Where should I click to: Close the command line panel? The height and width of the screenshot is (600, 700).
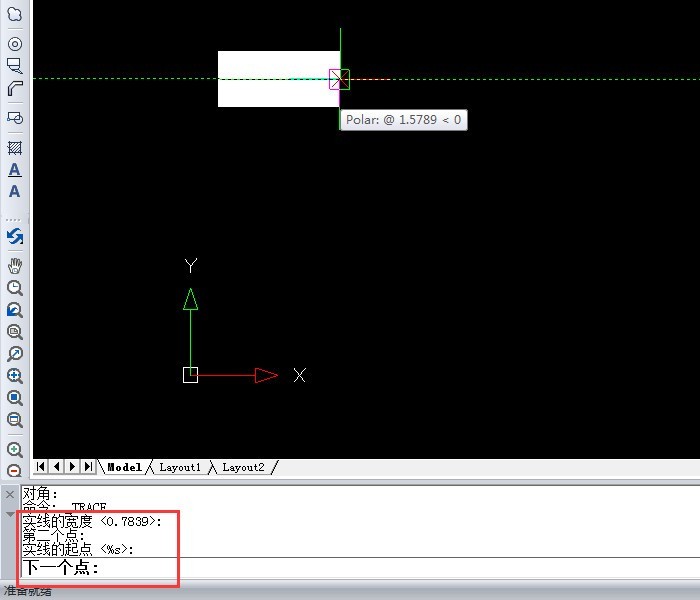pos(9,494)
